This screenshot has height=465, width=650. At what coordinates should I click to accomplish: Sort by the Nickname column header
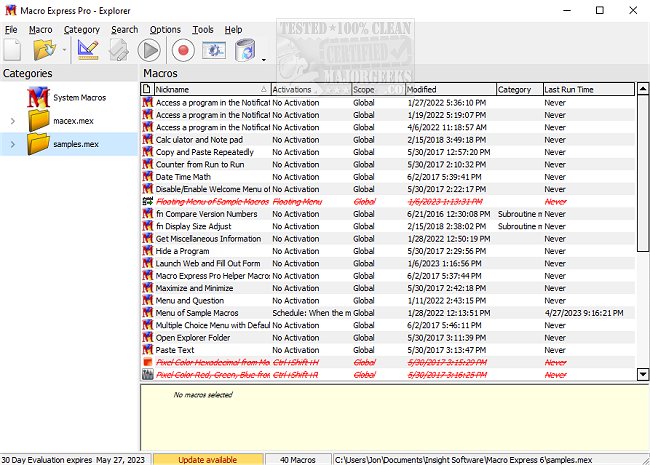(211, 89)
